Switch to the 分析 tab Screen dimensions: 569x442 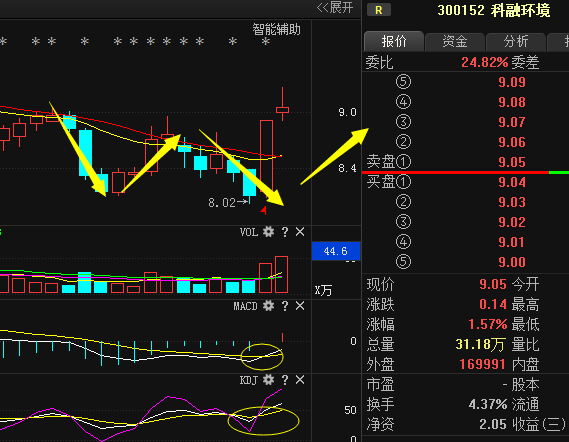pyautogui.click(x=516, y=41)
